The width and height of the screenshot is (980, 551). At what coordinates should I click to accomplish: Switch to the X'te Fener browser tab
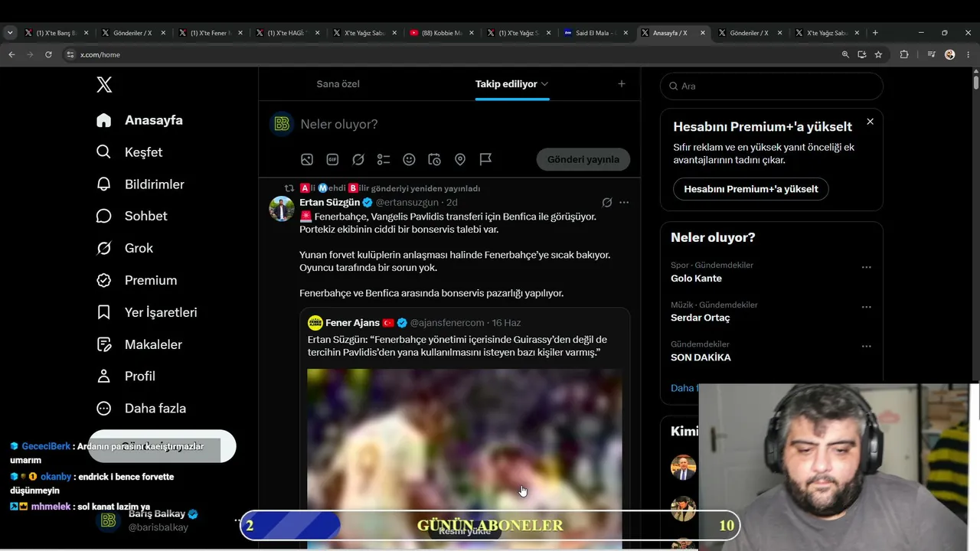tap(211, 33)
